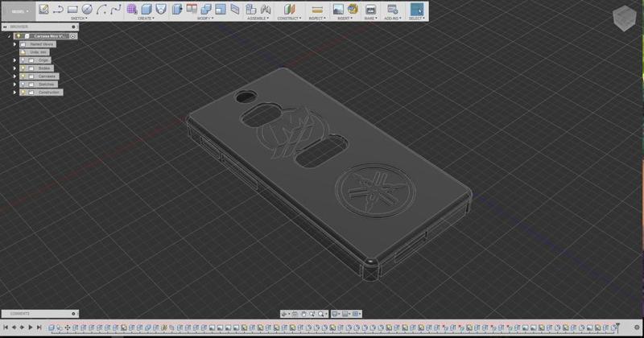Screen dimensions: 644x338
Task: Open the MODIFY menu
Action: (x=205, y=19)
